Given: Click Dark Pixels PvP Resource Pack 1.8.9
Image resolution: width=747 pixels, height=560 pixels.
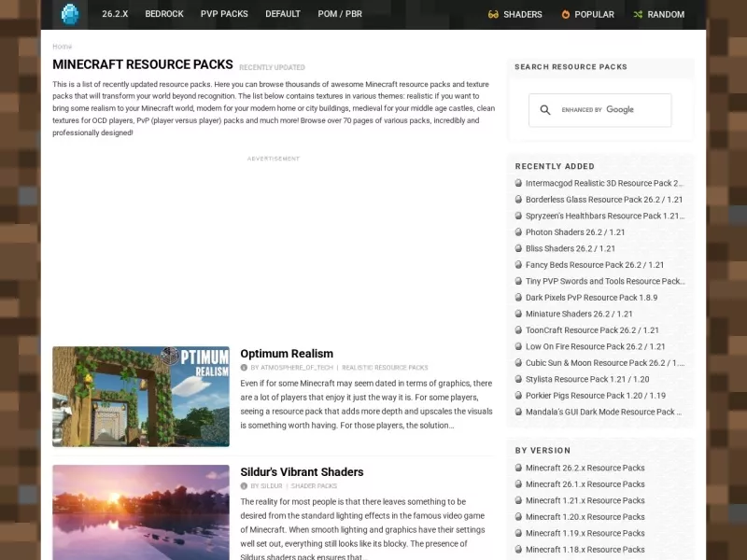Looking at the screenshot, I should tap(591, 298).
